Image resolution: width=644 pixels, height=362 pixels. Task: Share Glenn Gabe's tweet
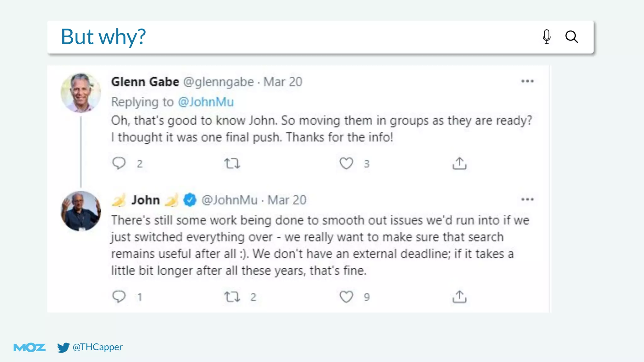click(x=459, y=163)
